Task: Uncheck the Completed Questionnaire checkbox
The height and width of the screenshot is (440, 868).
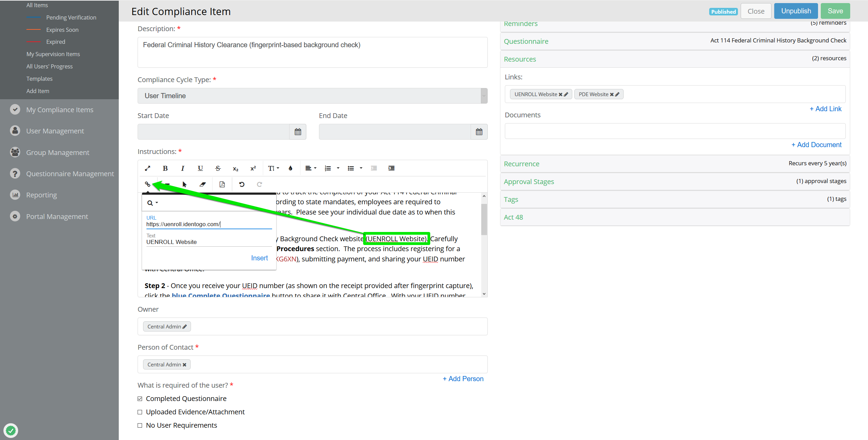Action: point(140,399)
